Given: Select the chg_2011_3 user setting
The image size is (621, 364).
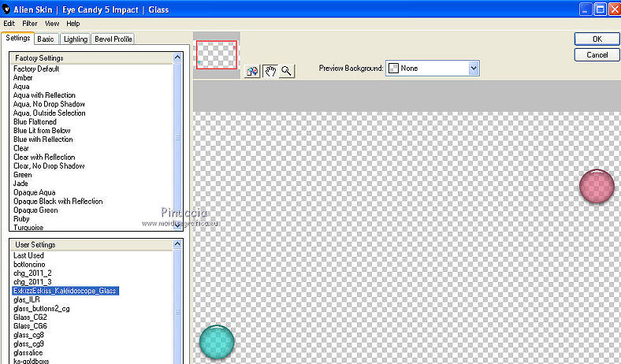Looking at the screenshot, I should (x=32, y=281).
